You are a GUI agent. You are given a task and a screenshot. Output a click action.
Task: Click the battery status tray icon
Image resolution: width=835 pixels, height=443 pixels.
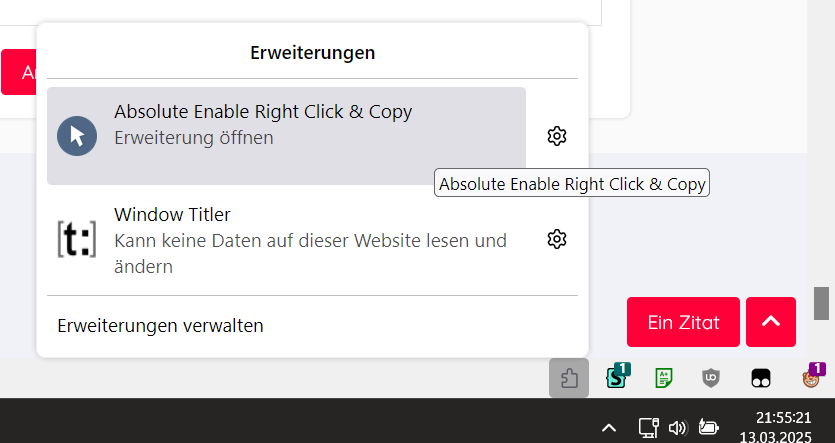click(x=708, y=428)
